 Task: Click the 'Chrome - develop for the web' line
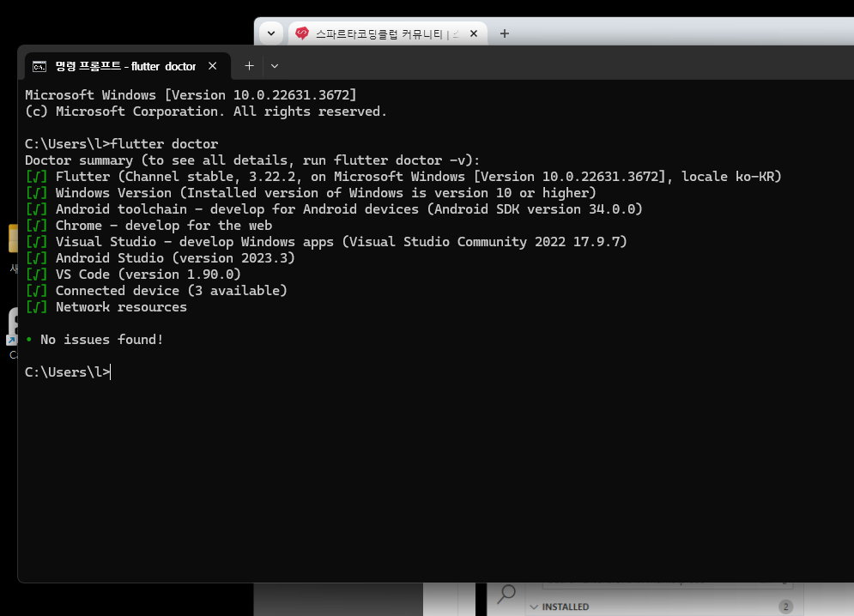148,225
